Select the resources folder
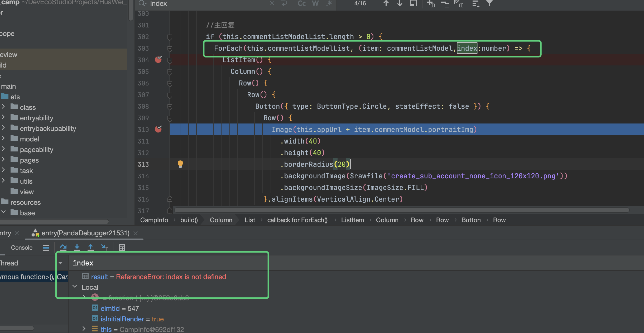644x333 pixels. coord(25,202)
